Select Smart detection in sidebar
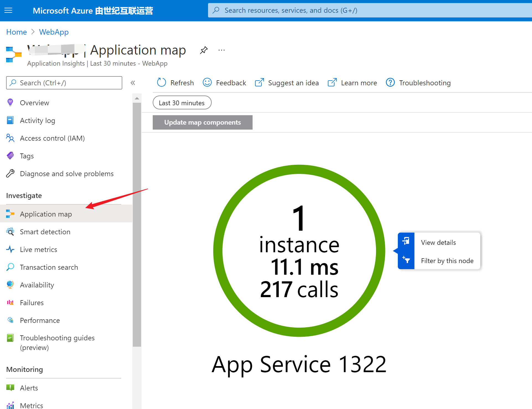 click(x=45, y=232)
